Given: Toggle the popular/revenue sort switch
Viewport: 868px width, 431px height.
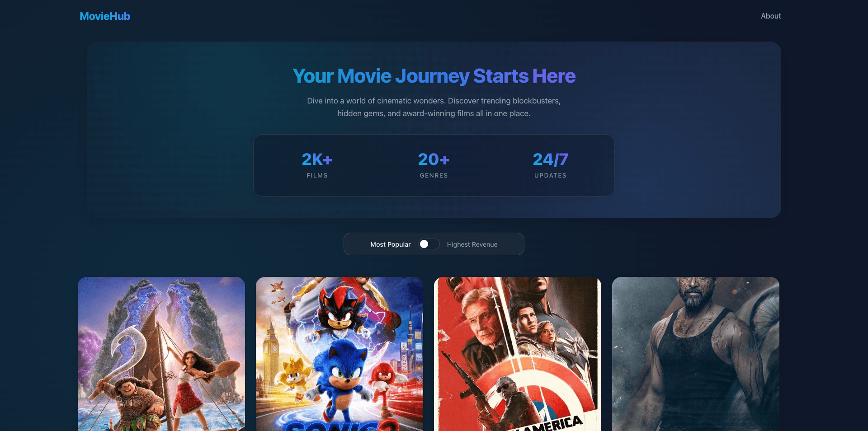Looking at the screenshot, I should point(429,244).
